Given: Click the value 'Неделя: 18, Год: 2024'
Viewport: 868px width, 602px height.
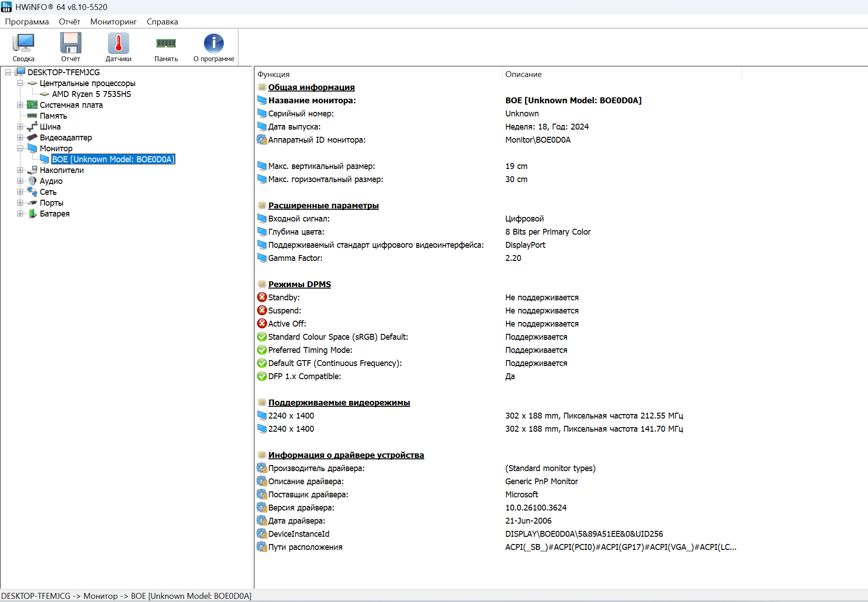Looking at the screenshot, I should click(x=547, y=127).
